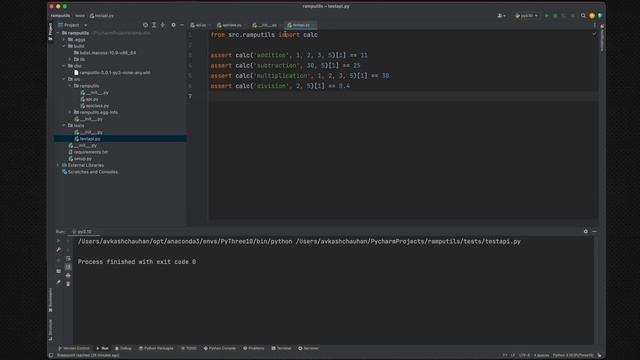
Task: Open Version Control tool window
Action: pos(74,348)
